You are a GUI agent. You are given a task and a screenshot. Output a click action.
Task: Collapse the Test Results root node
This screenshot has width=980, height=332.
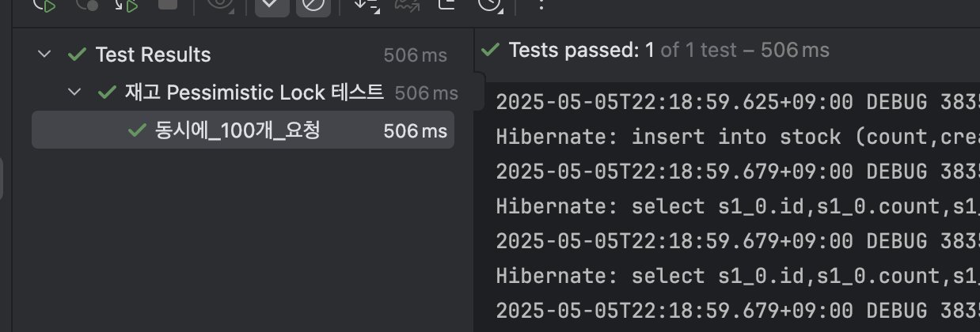(44, 55)
